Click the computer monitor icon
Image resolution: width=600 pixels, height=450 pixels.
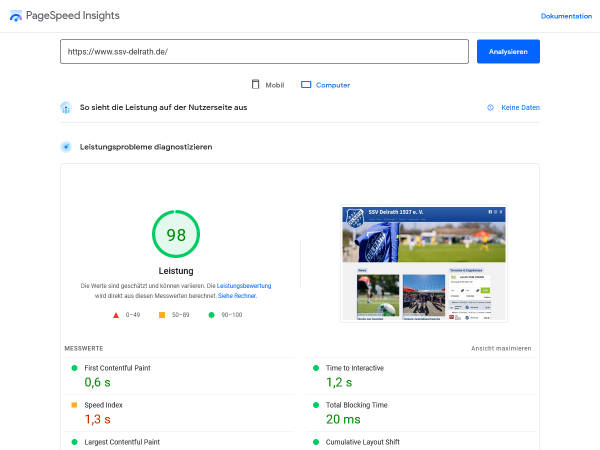[306, 85]
